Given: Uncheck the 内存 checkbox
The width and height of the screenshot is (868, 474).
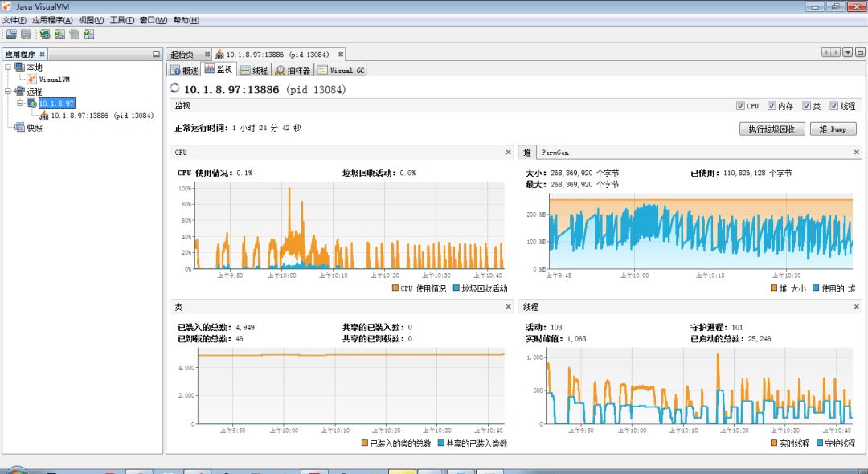Looking at the screenshot, I should click(771, 105).
